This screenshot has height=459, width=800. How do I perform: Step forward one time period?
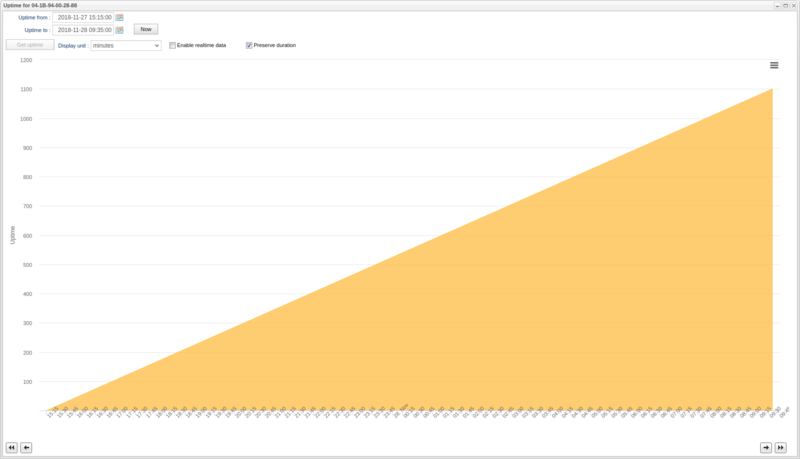(x=766, y=447)
